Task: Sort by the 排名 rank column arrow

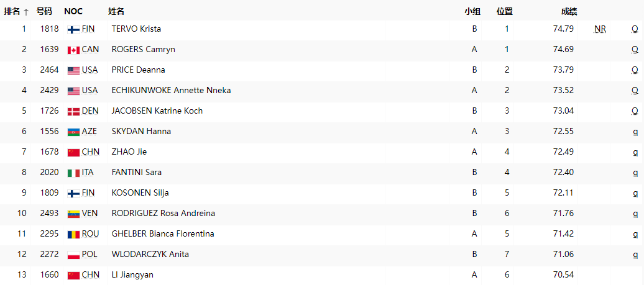Action: tap(25, 12)
